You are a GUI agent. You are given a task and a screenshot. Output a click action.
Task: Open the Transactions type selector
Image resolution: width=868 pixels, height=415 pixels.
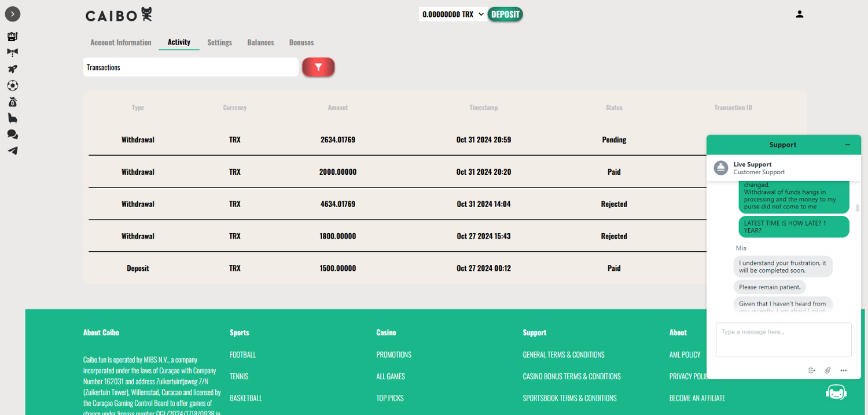point(190,67)
